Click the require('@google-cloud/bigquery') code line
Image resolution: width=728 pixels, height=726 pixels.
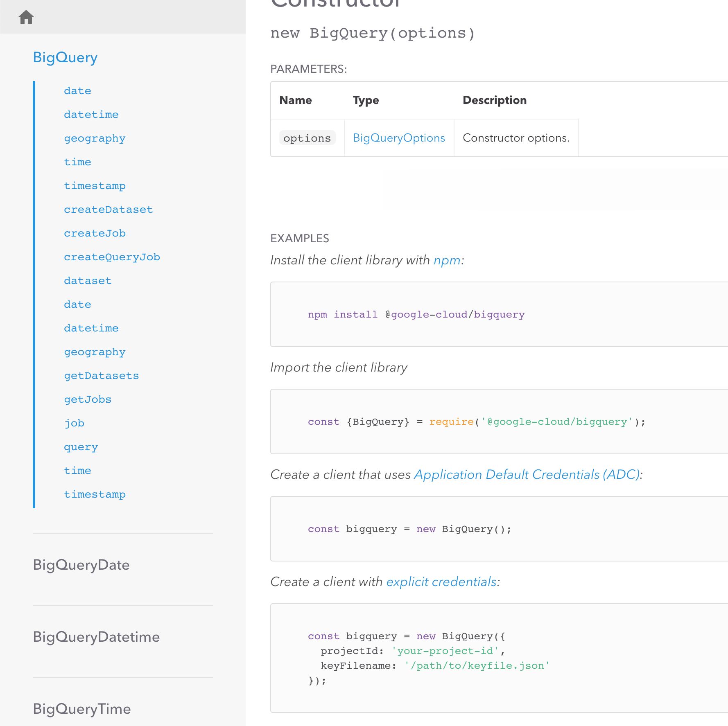pos(477,422)
